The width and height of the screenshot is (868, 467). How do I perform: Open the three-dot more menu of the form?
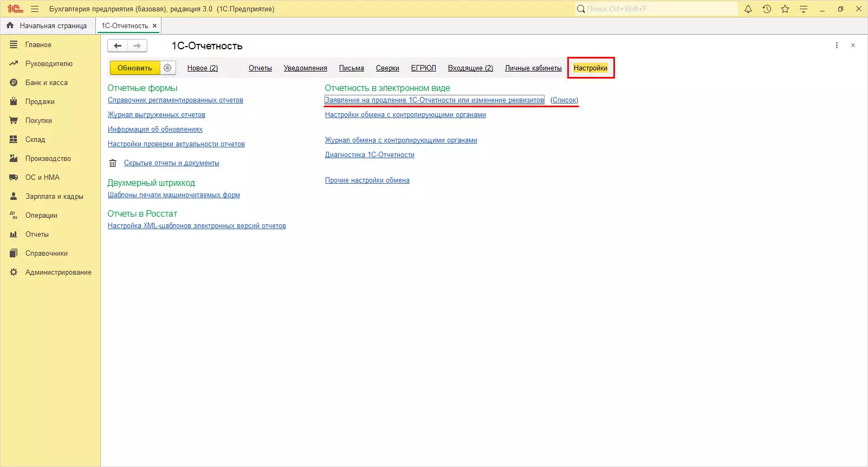click(x=837, y=46)
